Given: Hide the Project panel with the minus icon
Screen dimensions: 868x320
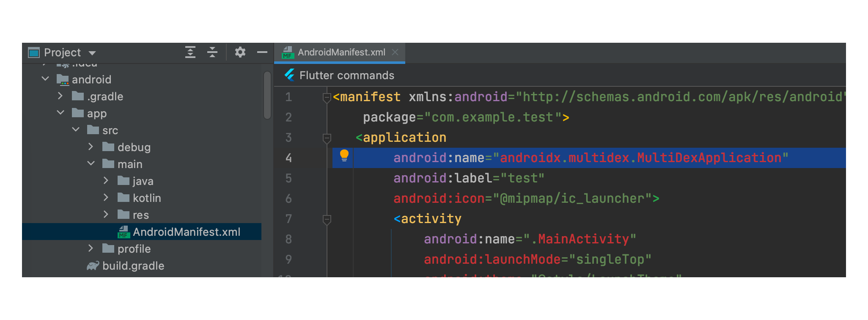Looking at the screenshot, I should tap(262, 52).
